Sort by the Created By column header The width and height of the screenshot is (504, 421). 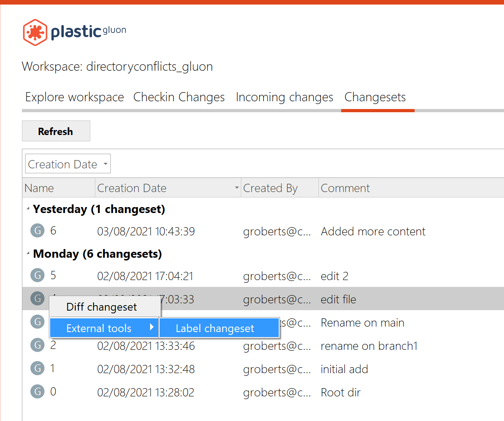click(x=270, y=188)
